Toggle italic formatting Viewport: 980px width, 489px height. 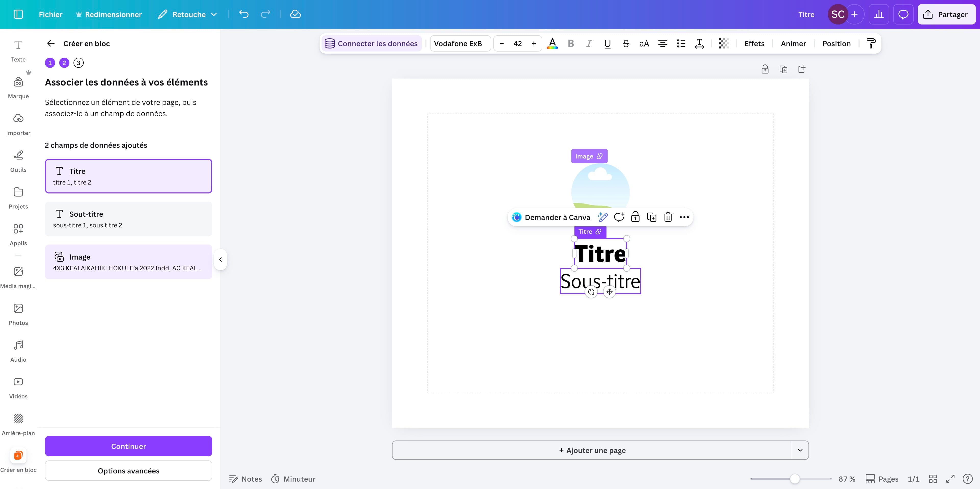coord(589,44)
